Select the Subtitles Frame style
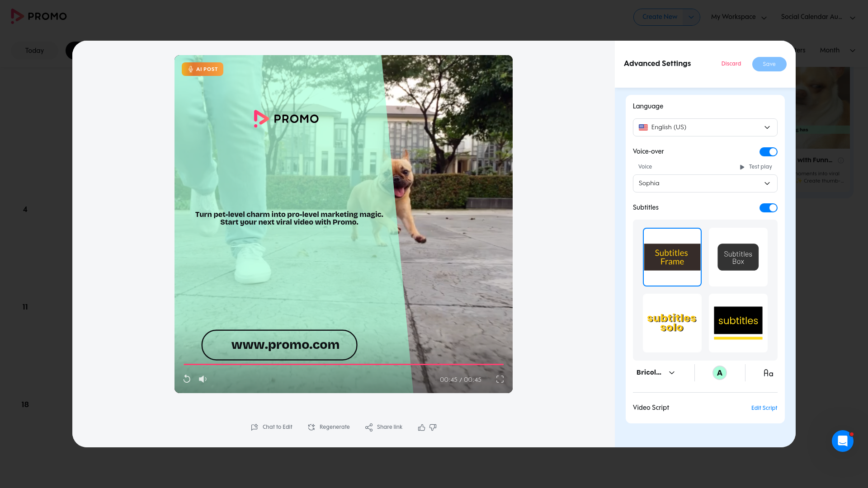 tap(672, 257)
